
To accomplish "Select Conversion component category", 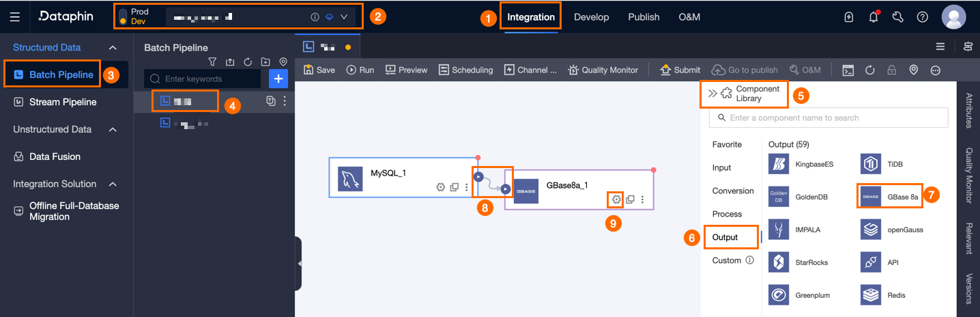I will (733, 191).
